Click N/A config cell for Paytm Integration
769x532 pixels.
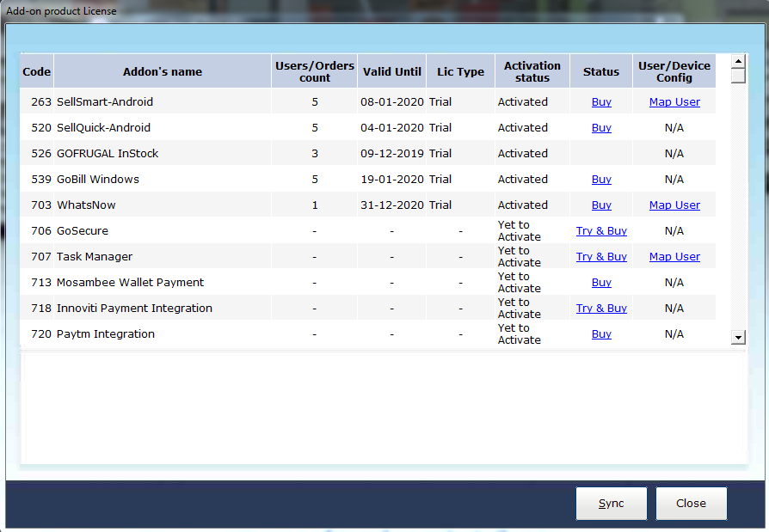674,334
